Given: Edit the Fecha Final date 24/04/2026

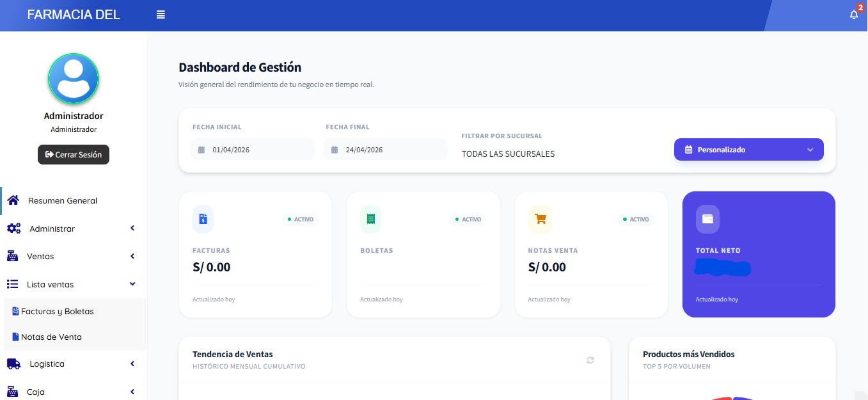Looking at the screenshot, I should coord(386,150).
